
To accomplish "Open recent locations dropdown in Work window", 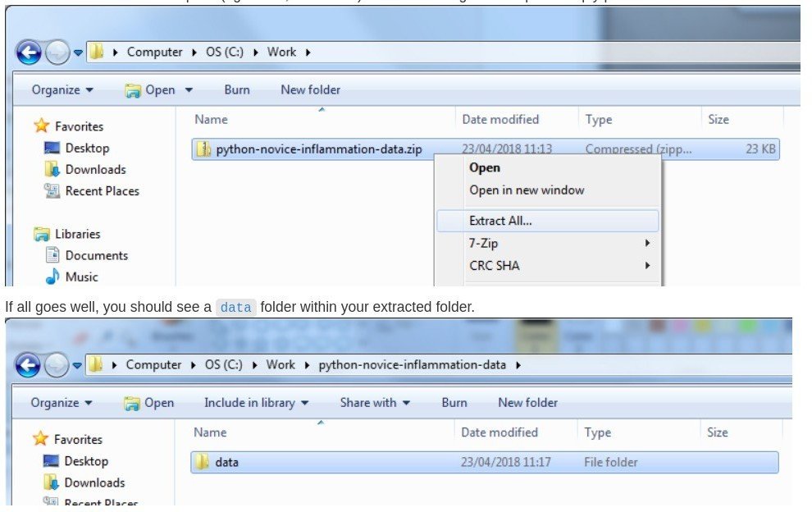I will [x=78, y=53].
